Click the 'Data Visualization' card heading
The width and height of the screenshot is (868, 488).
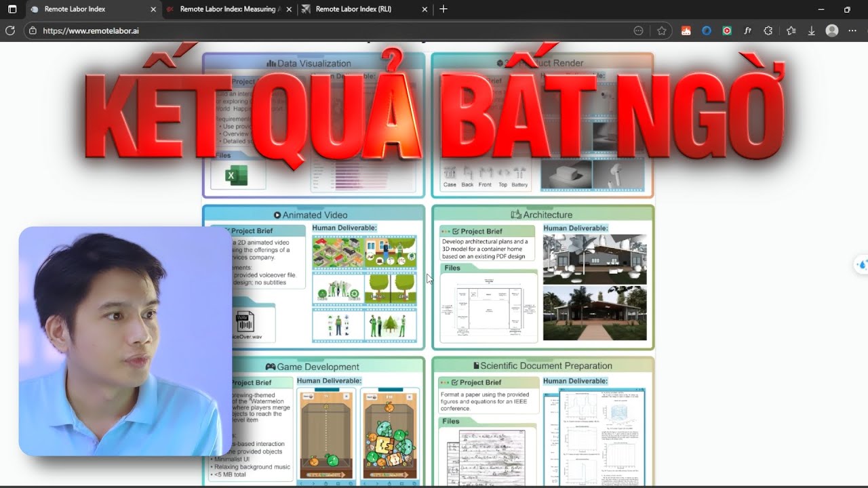tap(309, 63)
